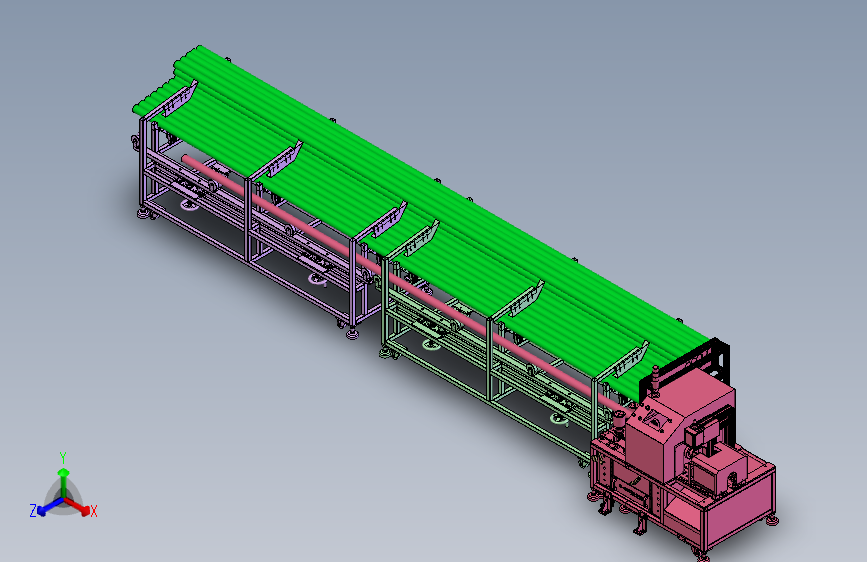Select the purple rack frame section

(249, 221)
